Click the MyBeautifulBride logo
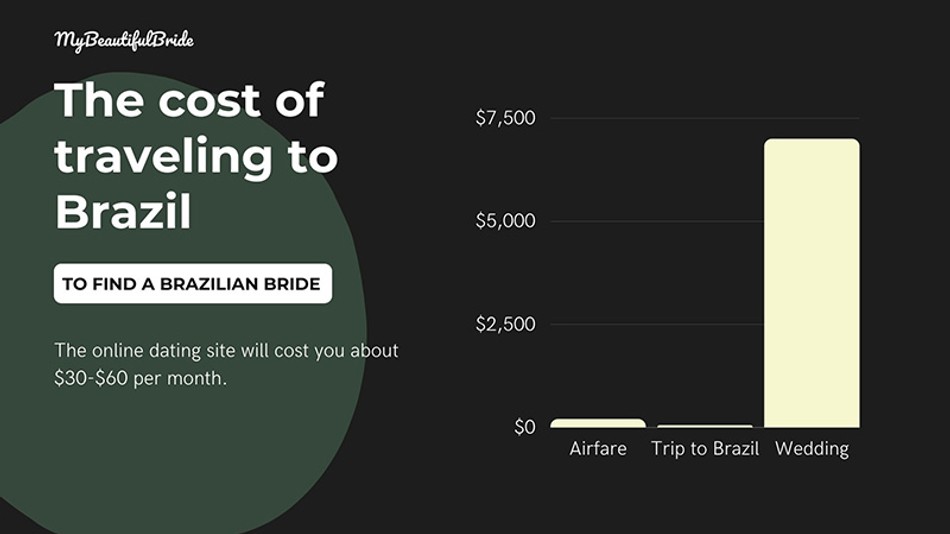950x534 pixels. pos(124,41)
